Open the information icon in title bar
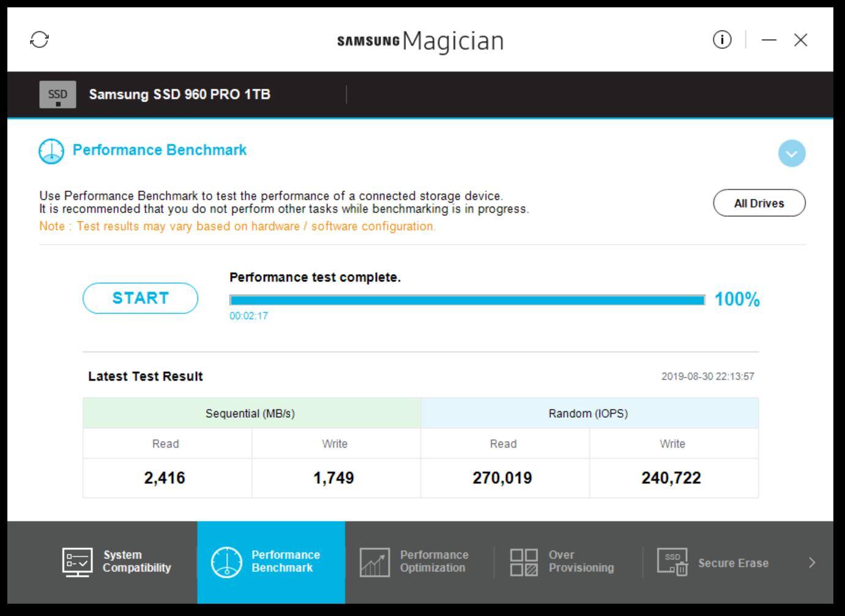This screenshot has width=845, height=616. point(722,40)
